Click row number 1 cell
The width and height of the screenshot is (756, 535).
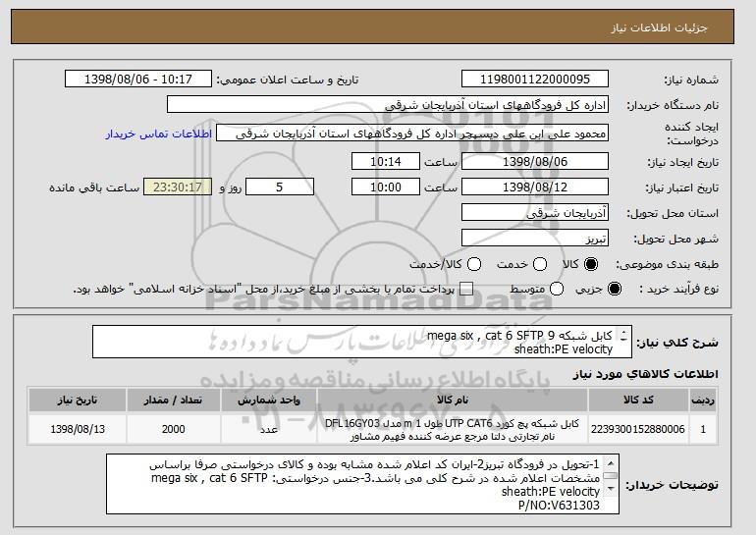(x=703, y=429)
